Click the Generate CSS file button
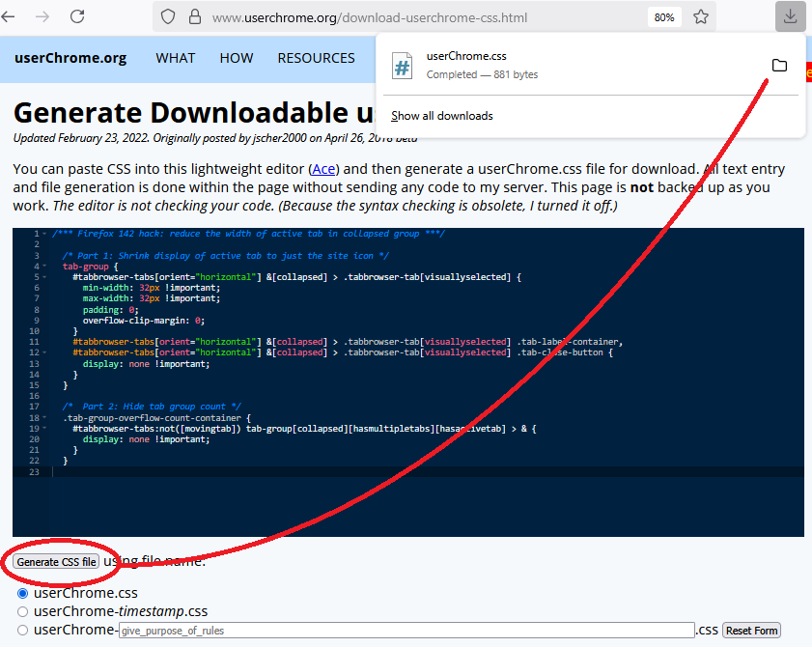 pyautogui.click(x=57, y=562)
